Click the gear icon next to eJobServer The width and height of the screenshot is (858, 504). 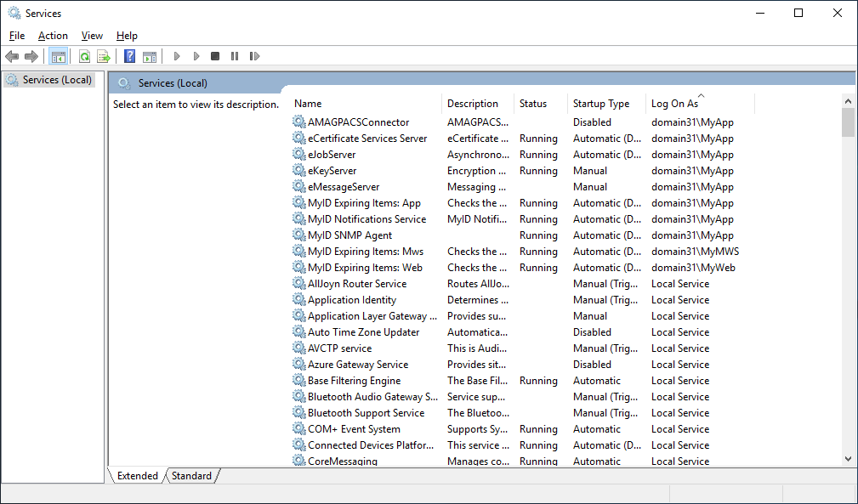[298, 154]
